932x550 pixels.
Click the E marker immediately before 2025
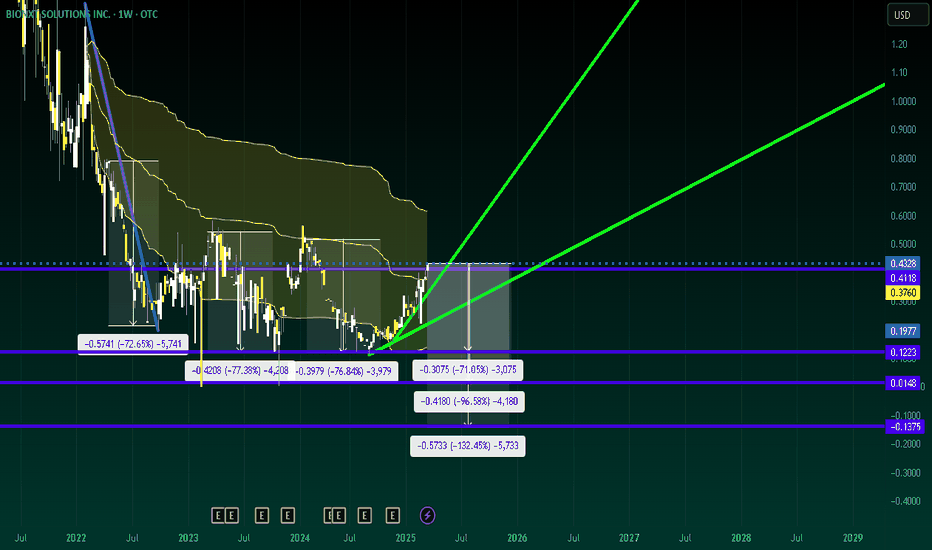[392, 516]
